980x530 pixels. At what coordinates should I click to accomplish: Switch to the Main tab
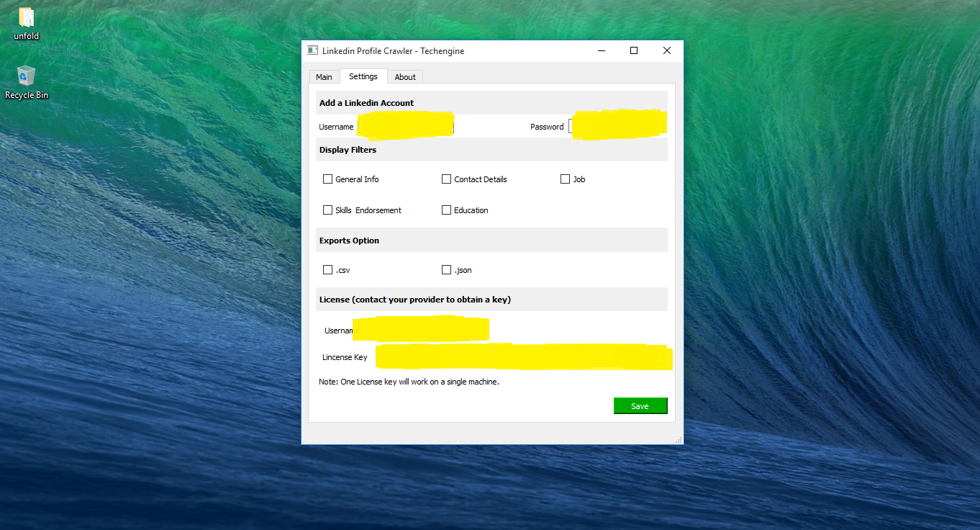(x=324, y=77)
